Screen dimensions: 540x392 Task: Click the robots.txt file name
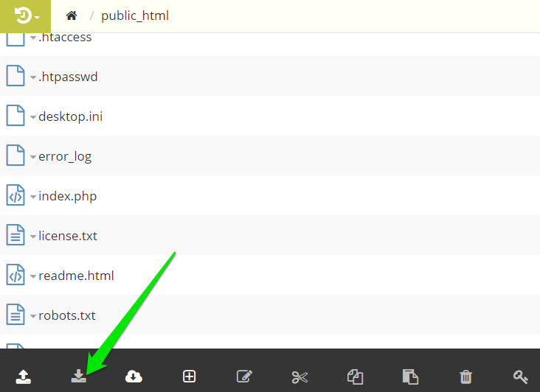point(67,315)
